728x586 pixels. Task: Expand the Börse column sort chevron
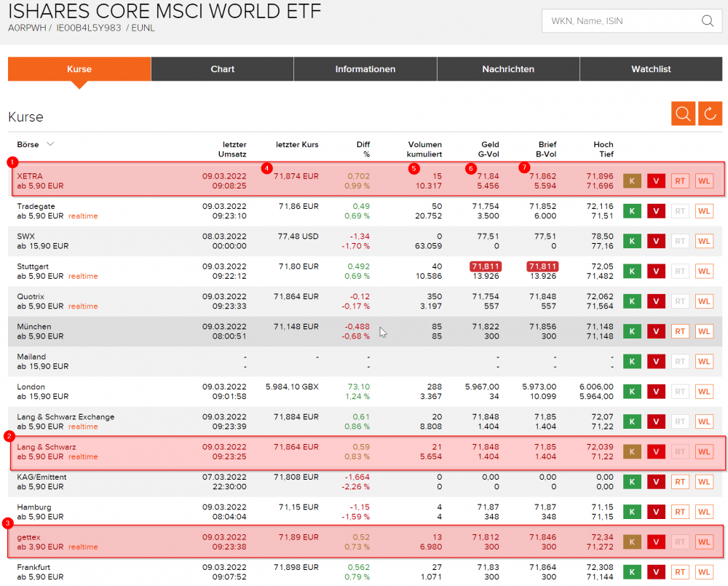(x=50, y=144)
